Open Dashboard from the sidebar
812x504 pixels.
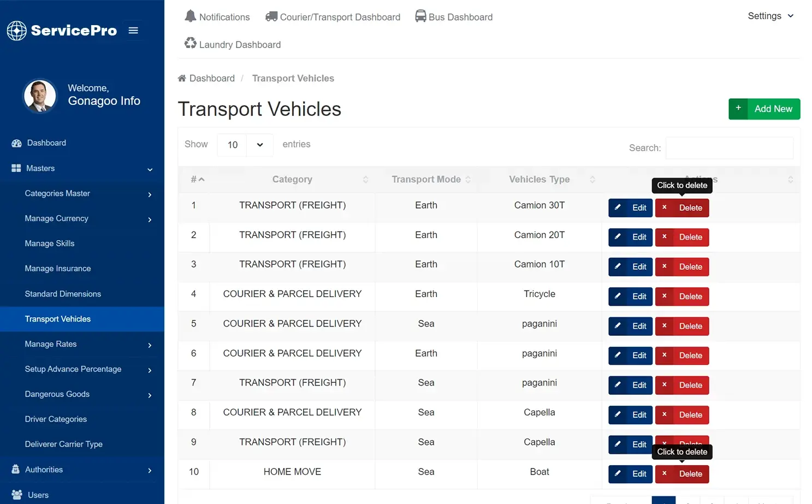[x=46, y=143]
